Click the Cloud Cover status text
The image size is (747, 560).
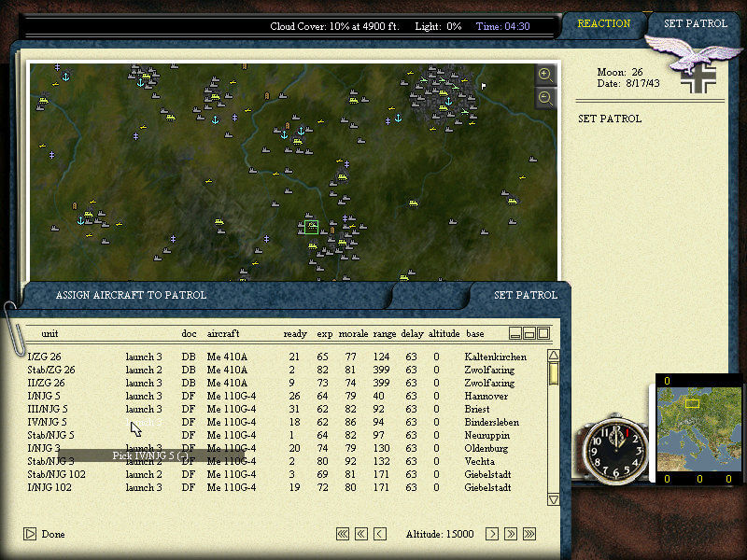[x=334, y=26]
